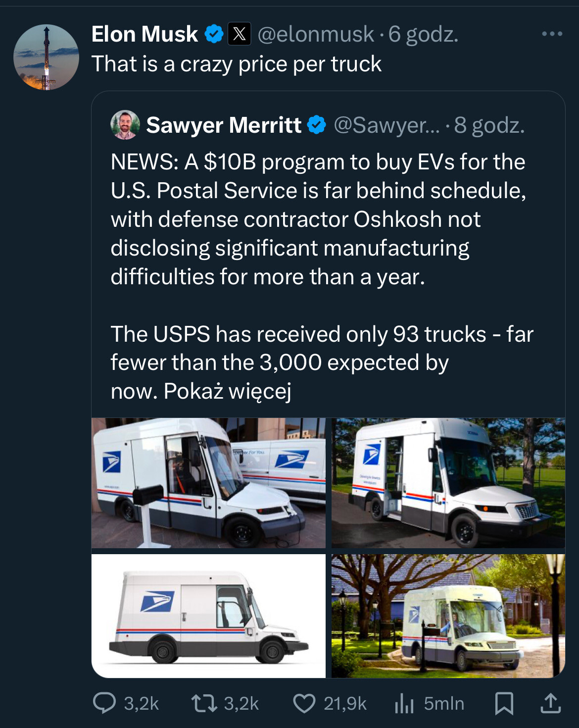Like the post with heart icon
This screenshot has height=728, width=579.
[x=304, y=703]
